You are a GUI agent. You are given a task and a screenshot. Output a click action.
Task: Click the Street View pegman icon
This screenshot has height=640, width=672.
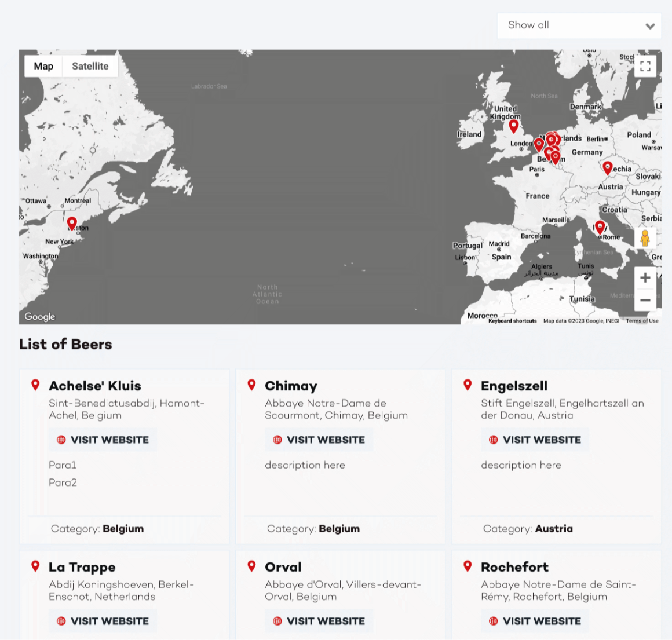pyautogui.click(x=645, y=237)
